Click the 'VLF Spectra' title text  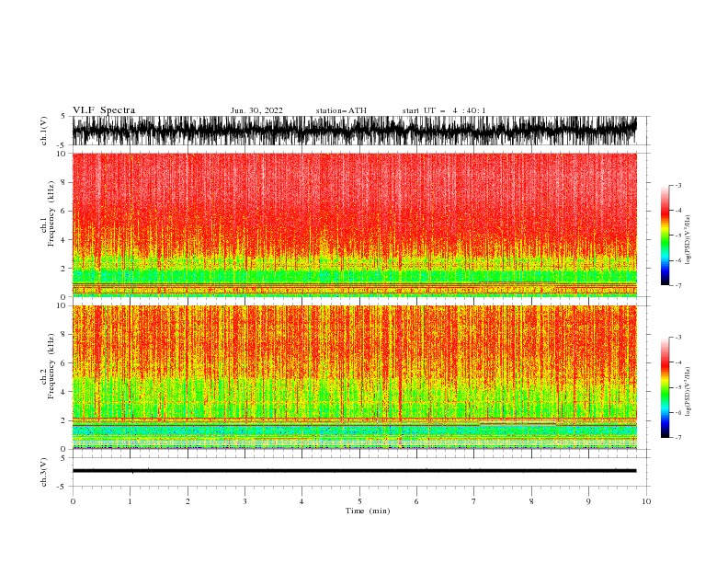click(x=104, y=110)
